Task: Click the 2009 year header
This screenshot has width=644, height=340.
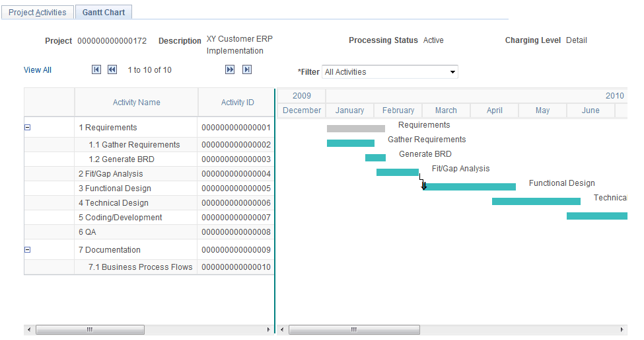Action: click(x=301, y=96)
